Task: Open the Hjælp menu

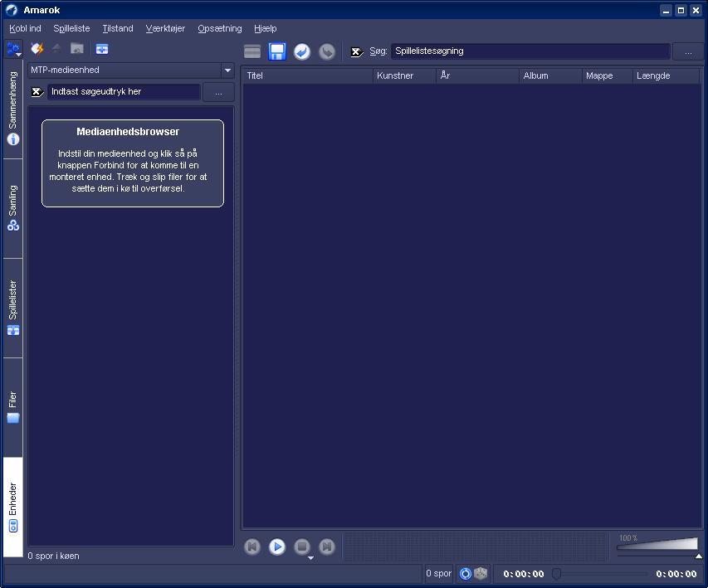Action: point(266,28)
